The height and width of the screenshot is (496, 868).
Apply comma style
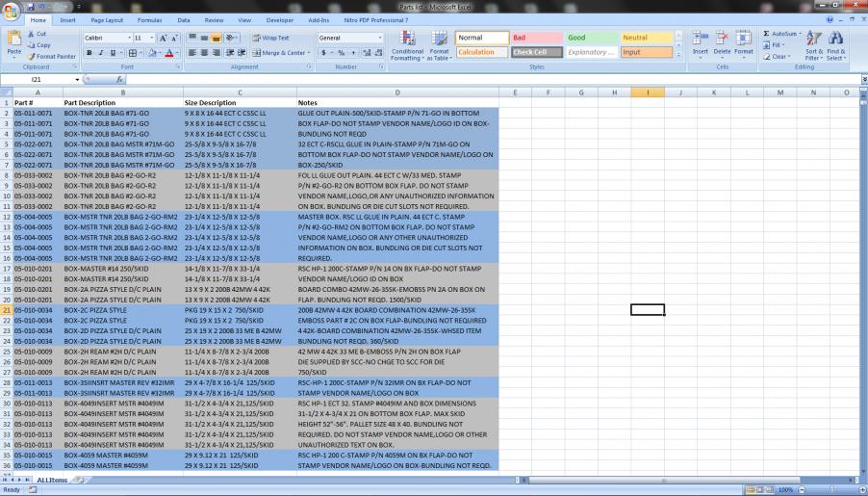[353, 53]
